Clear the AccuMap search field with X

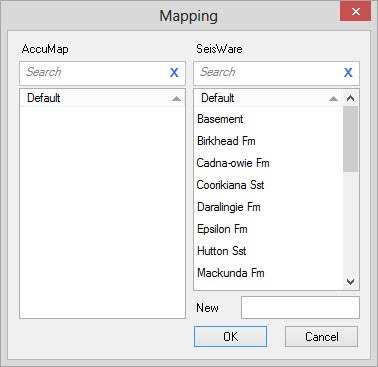click(174, 73)
